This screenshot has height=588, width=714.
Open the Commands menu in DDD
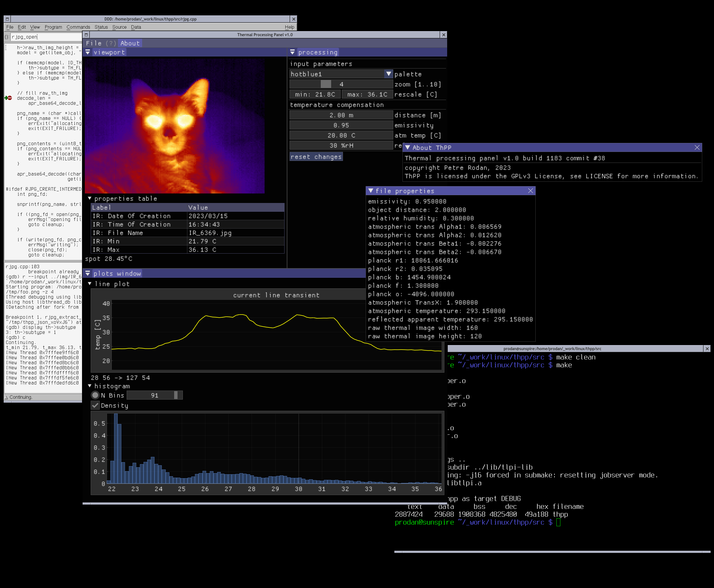tap(78, 27)
